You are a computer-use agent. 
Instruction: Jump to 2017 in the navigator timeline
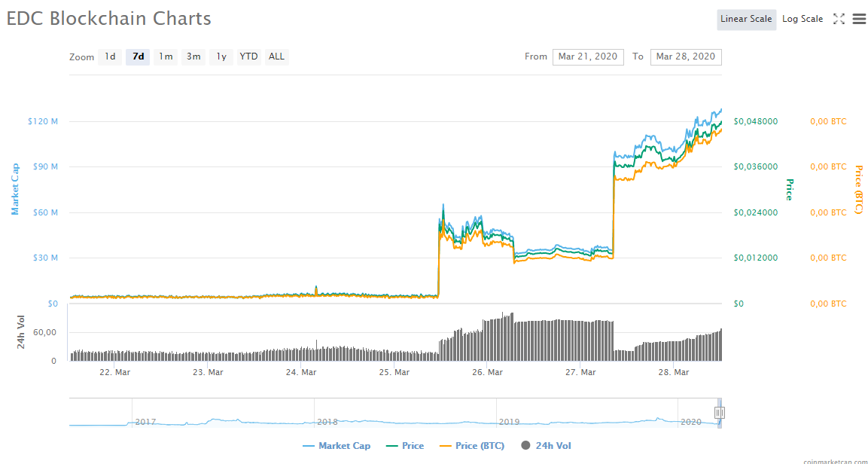pos(145,422)
